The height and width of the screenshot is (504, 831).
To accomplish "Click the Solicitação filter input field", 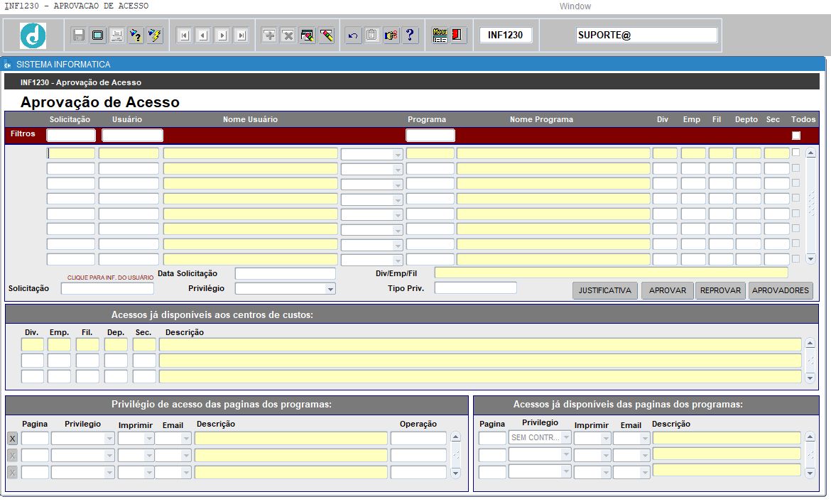I will 71,135.
